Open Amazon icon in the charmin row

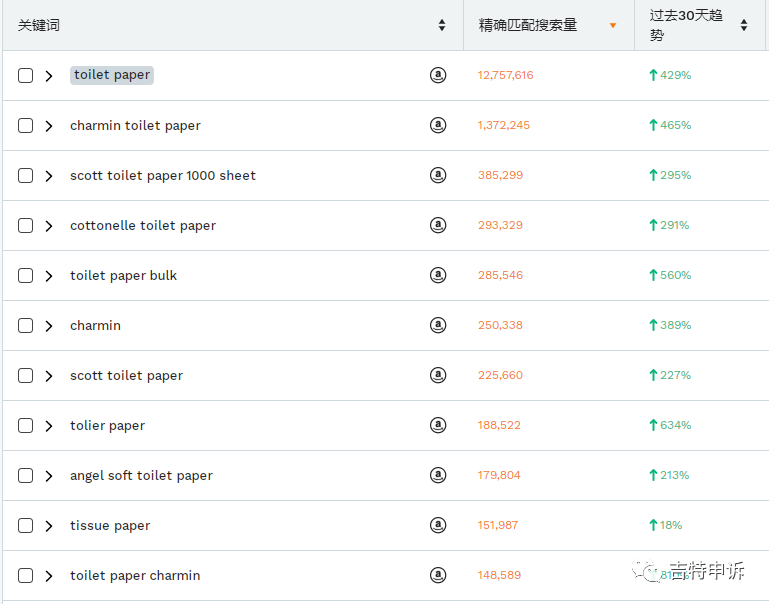pos(437,325)
